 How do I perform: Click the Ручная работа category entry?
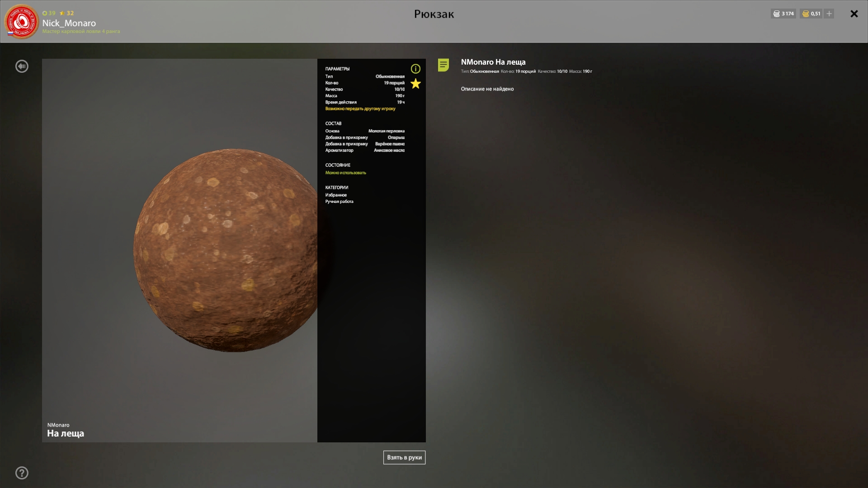[x=339, y=202]
